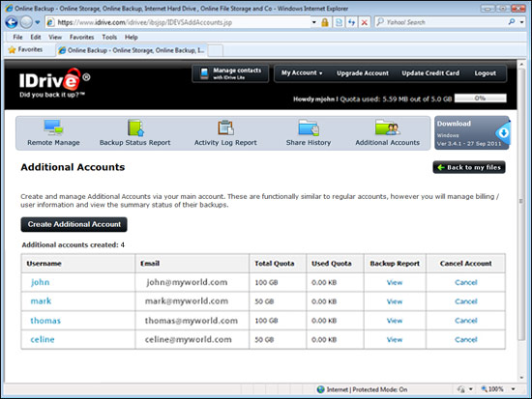
Task: Click the Logout link
Action: (x=485, y=73)
